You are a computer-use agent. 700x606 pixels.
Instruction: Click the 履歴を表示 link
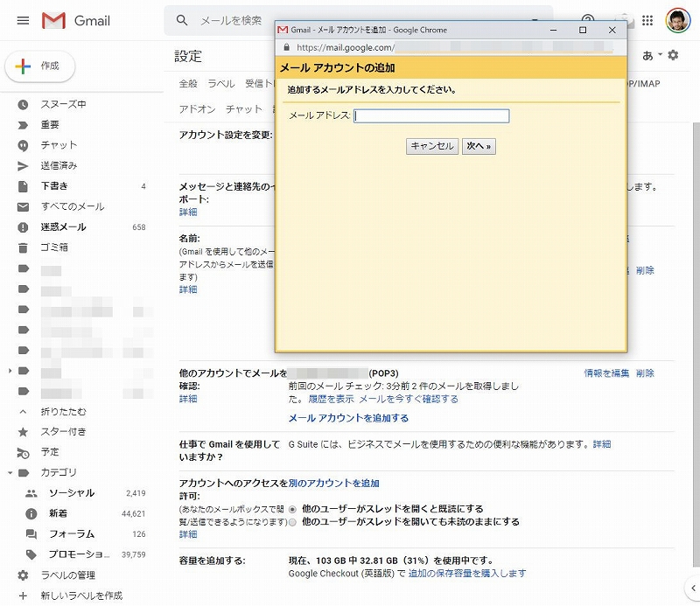tap(332, 399)
